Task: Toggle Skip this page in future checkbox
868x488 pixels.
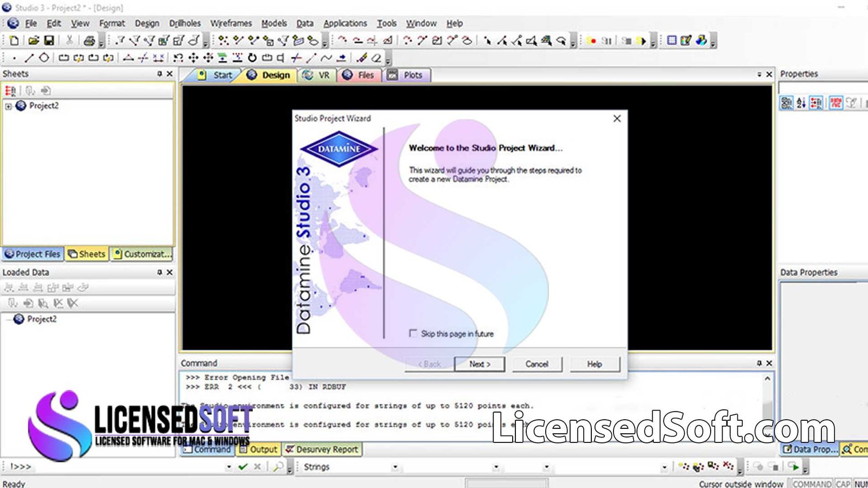Action: pos(413,333)
